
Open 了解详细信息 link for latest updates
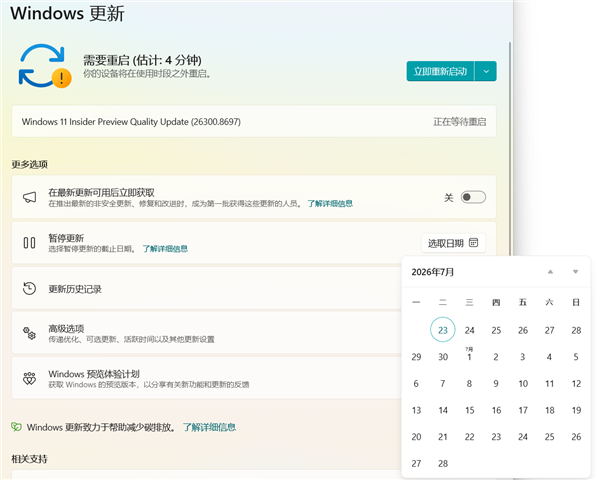coord(330,204)
